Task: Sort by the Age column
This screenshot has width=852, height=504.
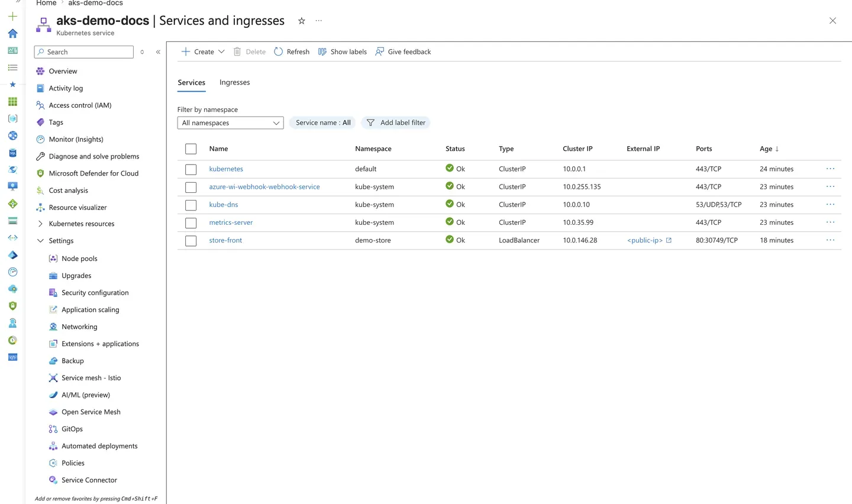Action: (x=769, y=148)
